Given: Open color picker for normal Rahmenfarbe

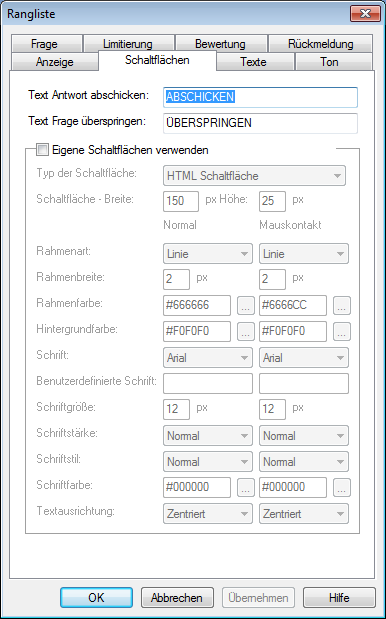Looking at the screenshot, I should (x=245, y=306).
